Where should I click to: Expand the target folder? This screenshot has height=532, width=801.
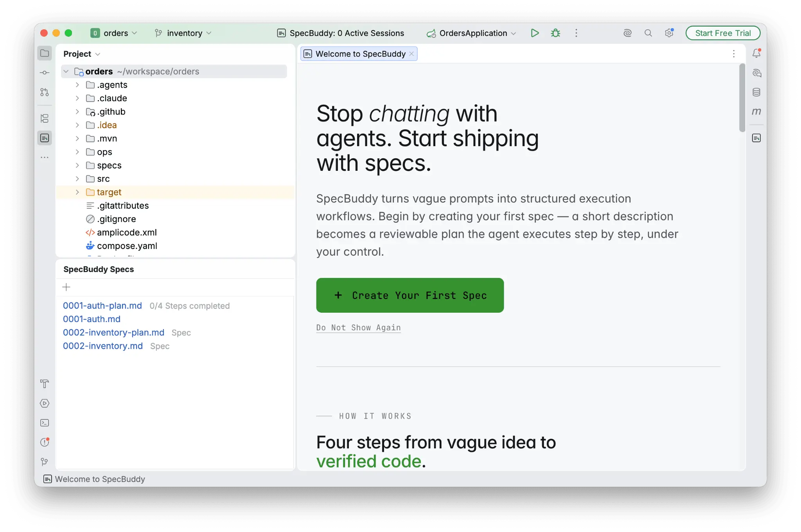(77, 192)
